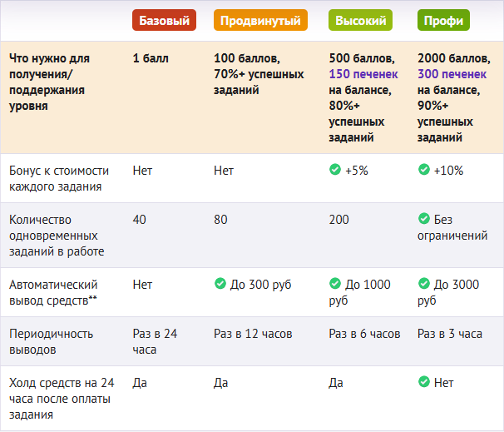Click the Бонус к стоимости каждого задания label
The image size is (504, 432).
[58, 178]
